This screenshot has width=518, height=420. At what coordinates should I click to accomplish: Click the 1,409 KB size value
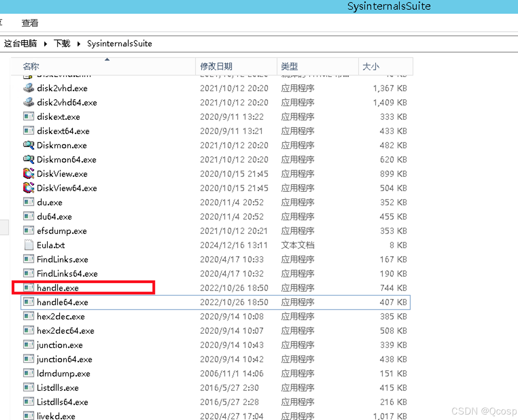pos(390,102)
